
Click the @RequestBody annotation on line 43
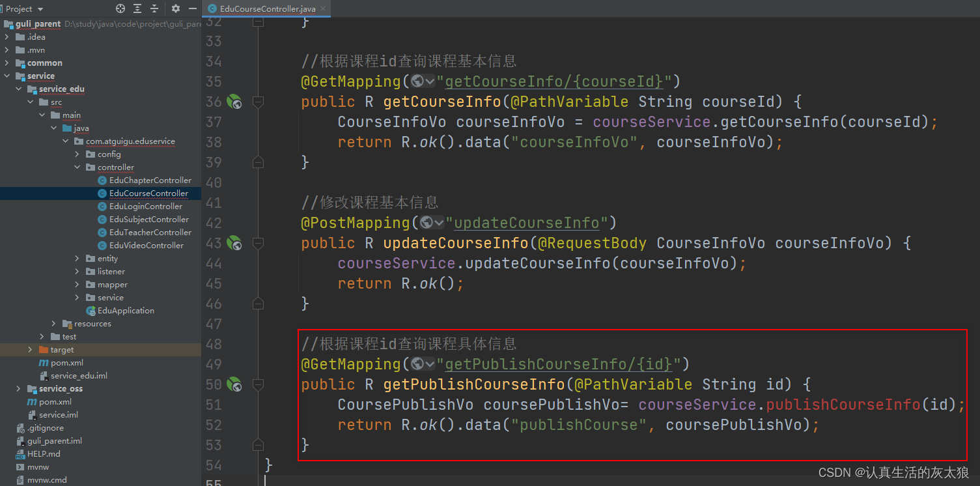coord(591,243)
